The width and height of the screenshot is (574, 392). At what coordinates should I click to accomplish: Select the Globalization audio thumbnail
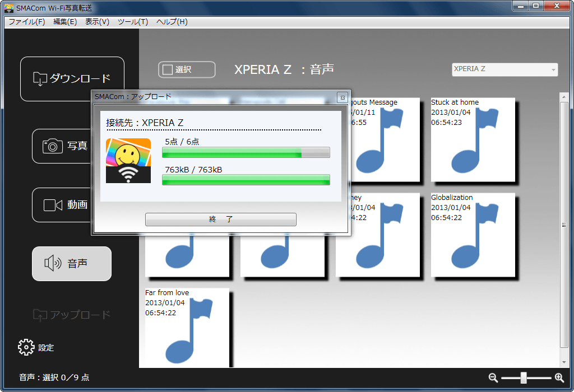click(x=473, y=235)
